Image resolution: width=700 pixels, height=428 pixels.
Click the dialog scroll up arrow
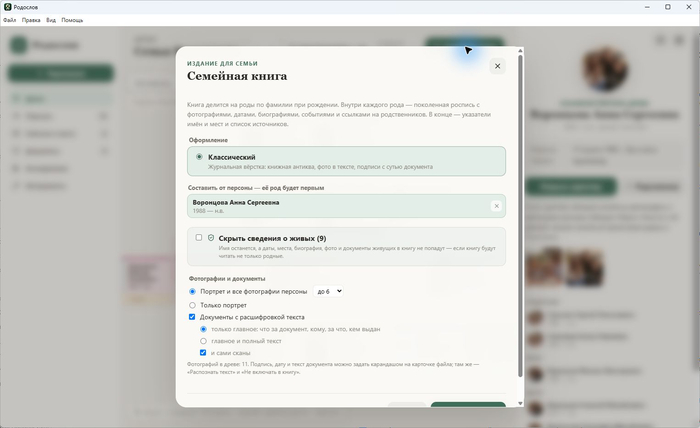pos(520,50)
